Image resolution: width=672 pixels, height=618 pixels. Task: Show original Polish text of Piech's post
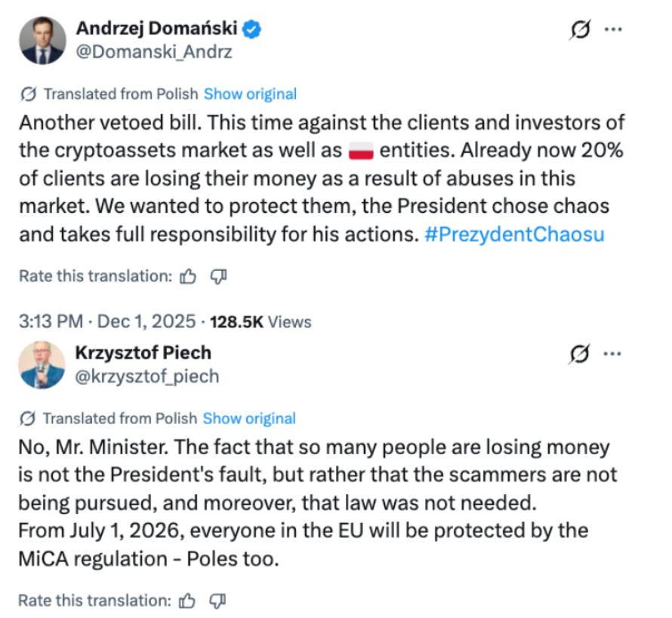coord(249,418)
